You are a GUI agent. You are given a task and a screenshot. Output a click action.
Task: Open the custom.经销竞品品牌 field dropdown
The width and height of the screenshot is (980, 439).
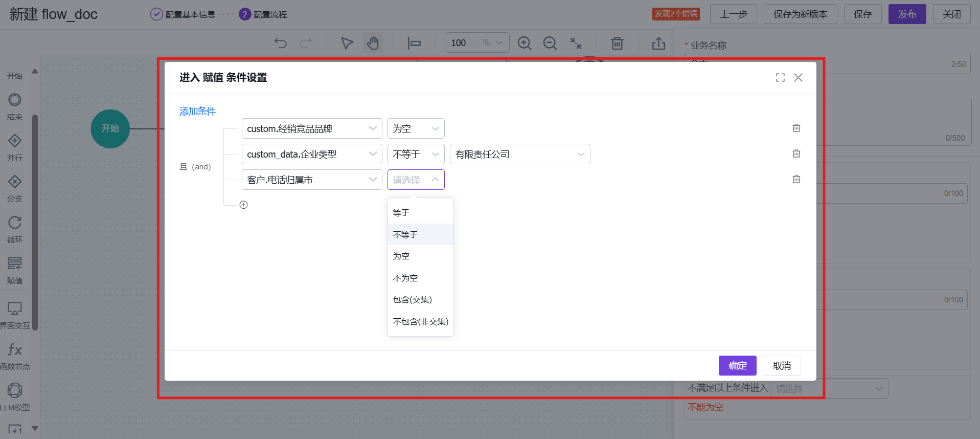coord(311,128)
